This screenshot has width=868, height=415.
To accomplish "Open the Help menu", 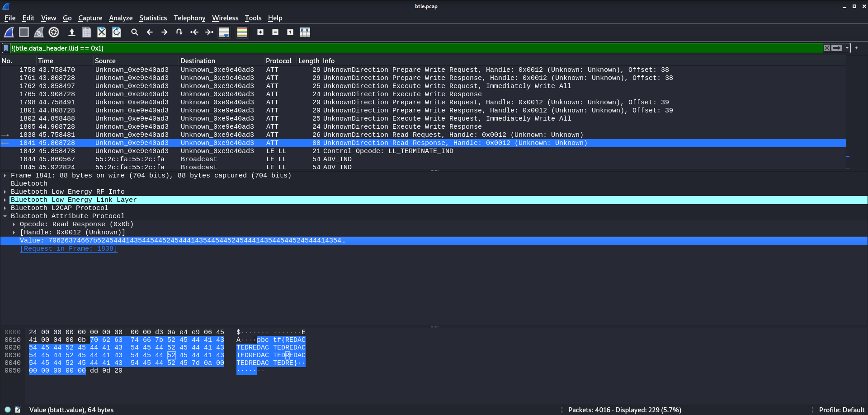I will coord(275,18).
